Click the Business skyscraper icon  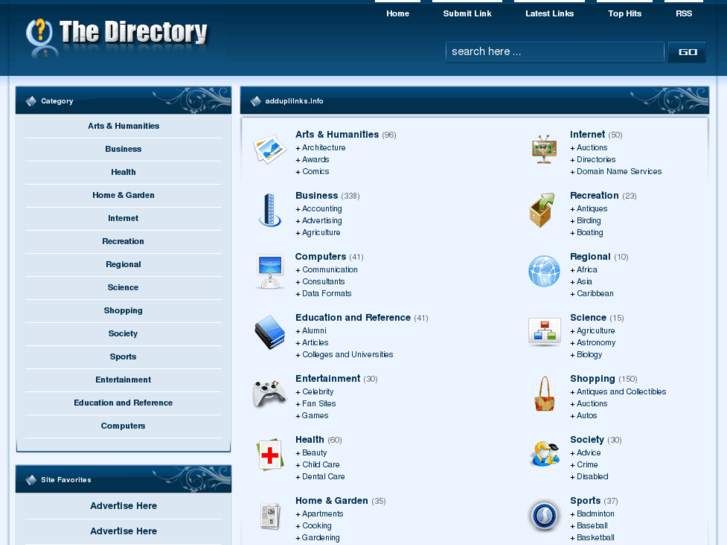(270, 210)
